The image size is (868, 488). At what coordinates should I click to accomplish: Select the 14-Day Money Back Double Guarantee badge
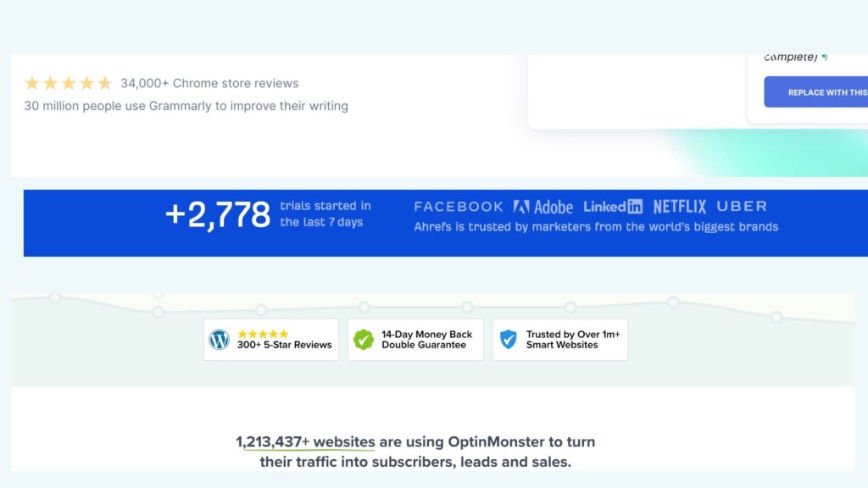click(415, 340)
